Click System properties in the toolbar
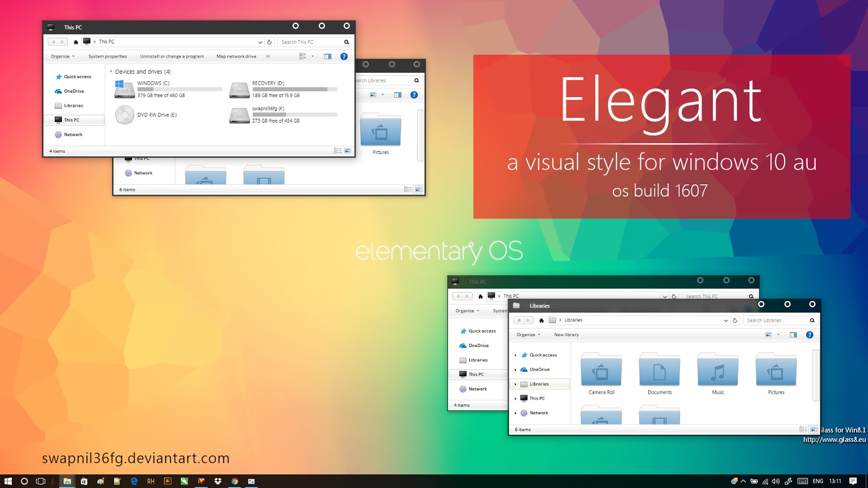 point(107,56)
